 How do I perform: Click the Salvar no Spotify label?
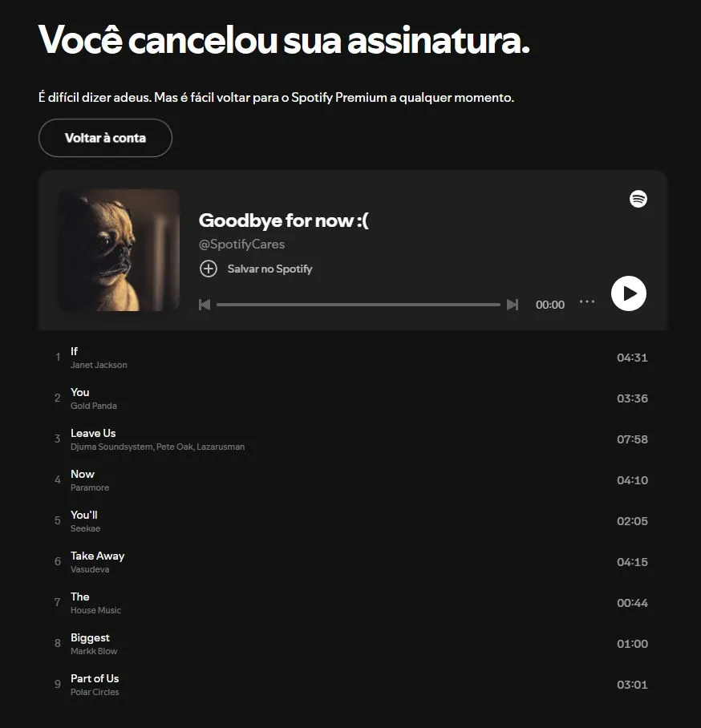coord(269,269)
